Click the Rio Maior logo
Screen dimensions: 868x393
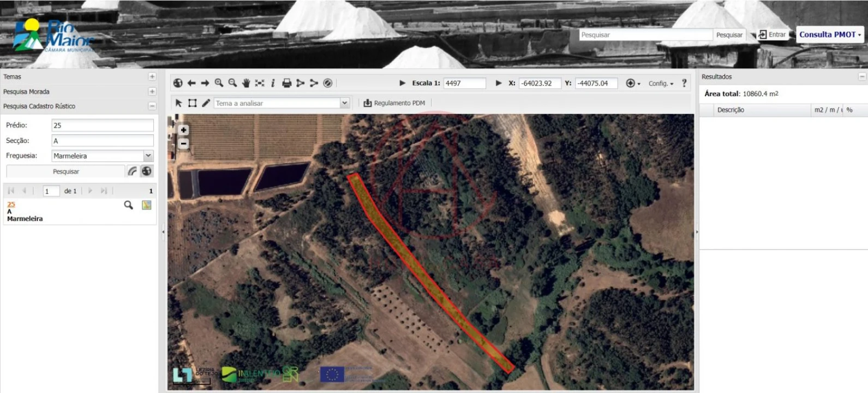pyautogui.click(x=55, y=35)
